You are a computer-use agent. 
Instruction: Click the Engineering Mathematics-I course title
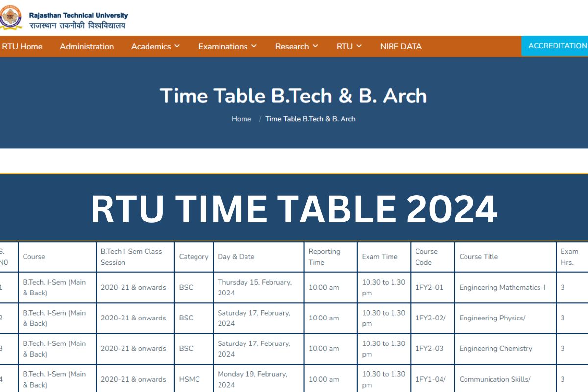502,288
